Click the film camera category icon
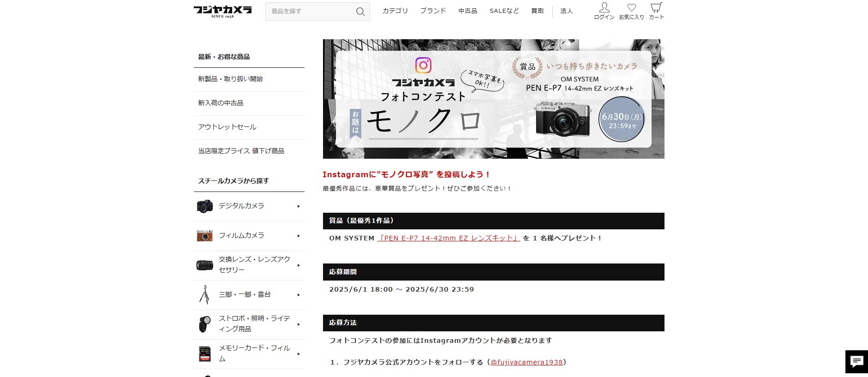This screenshot has width=868, height=377. coord(204,236)
